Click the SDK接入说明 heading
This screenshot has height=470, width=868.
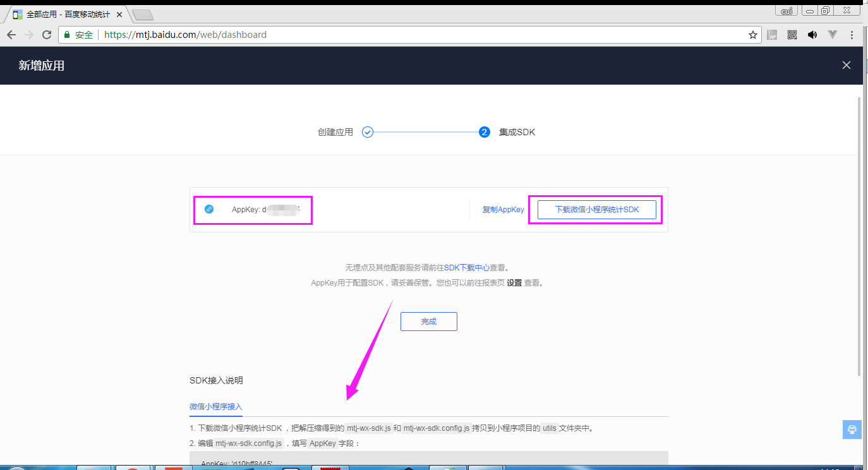[216, 380]
